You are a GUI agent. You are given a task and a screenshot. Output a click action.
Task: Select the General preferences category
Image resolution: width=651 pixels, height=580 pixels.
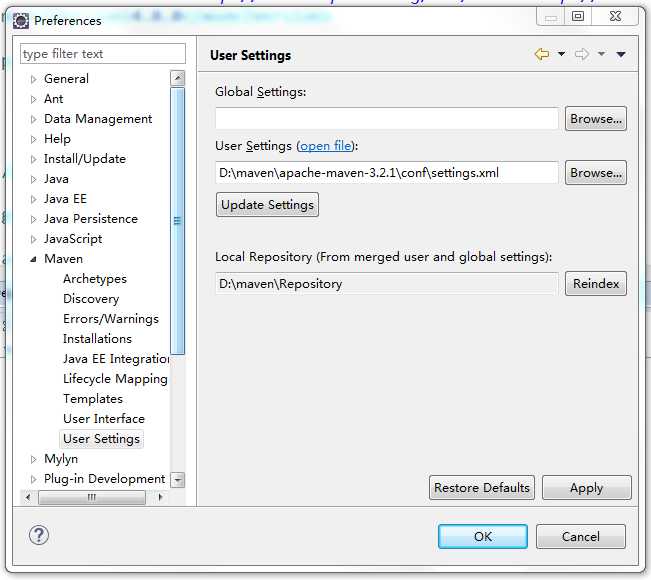coord(66,79)
